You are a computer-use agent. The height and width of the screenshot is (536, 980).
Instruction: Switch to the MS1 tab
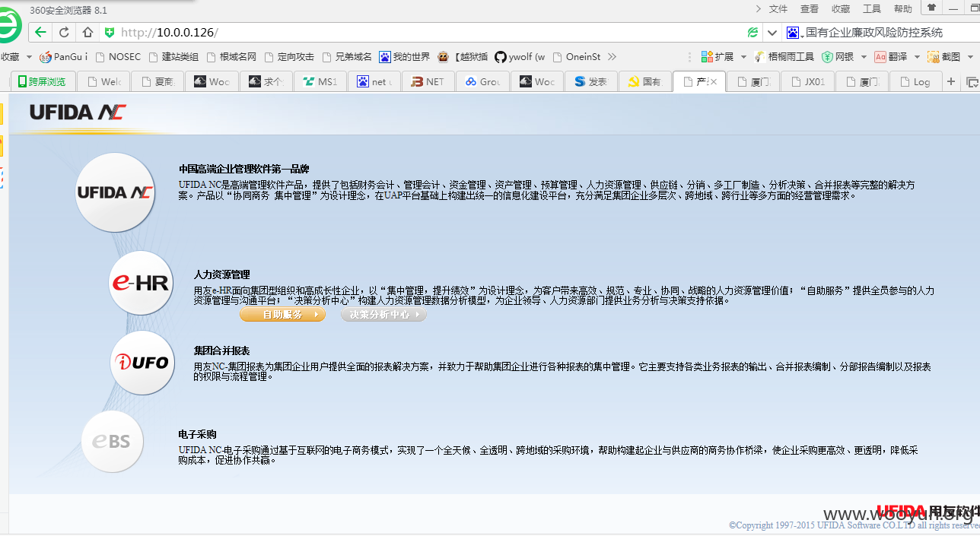tap(320, 81)
